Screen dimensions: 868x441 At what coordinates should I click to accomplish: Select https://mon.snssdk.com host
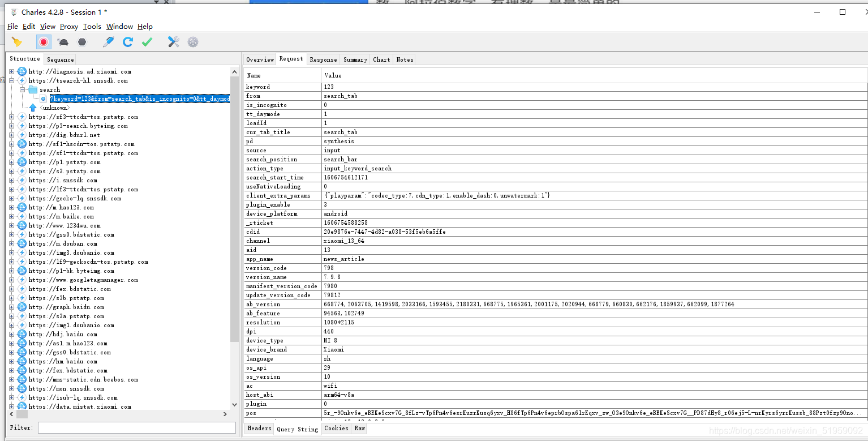pyautogui.click(x=66, y=388)
